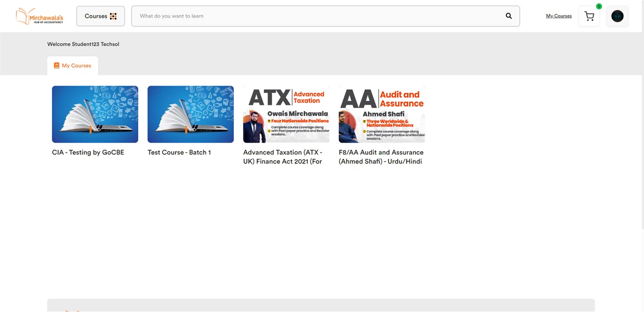Click 'F8/AA Audit and Assurance' course title
Viewport: 644px width, 312px height.
(x=381, y=157)
